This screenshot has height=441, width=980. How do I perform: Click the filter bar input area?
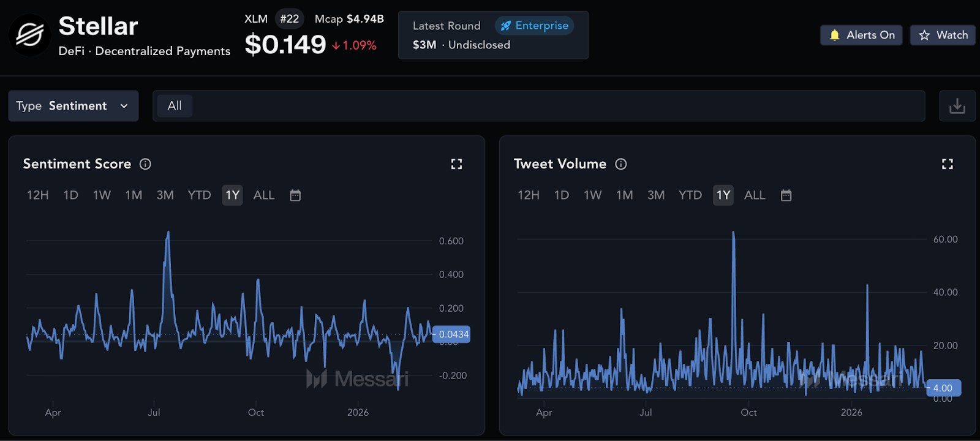tap(551, 106)
